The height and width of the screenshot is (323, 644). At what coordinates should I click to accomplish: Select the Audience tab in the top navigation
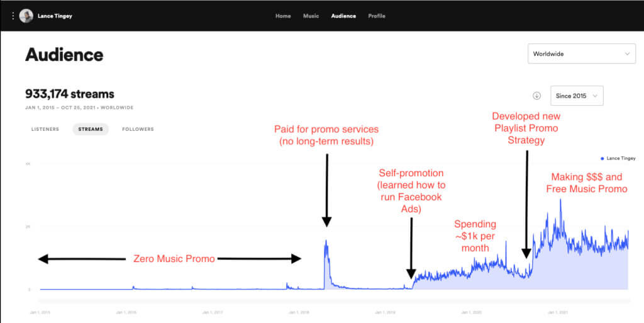click(343, 16)
